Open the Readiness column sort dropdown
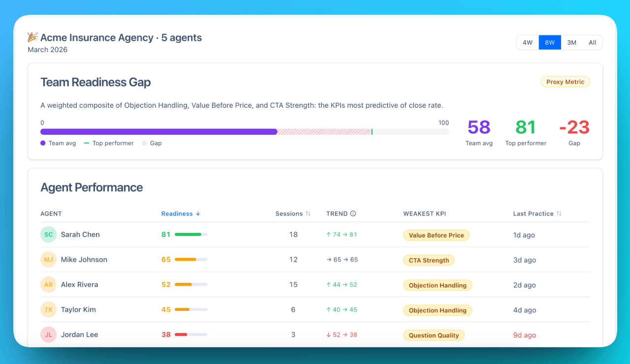This screenshot has width=630, height=364. tap(181, 213)
